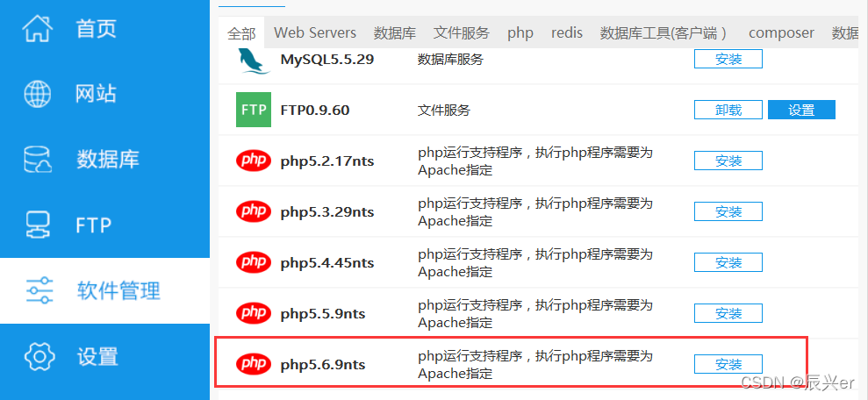Click the green FTP0.9.60 icon
Viewport: 868px width, 400px height.
pos(254,110)
